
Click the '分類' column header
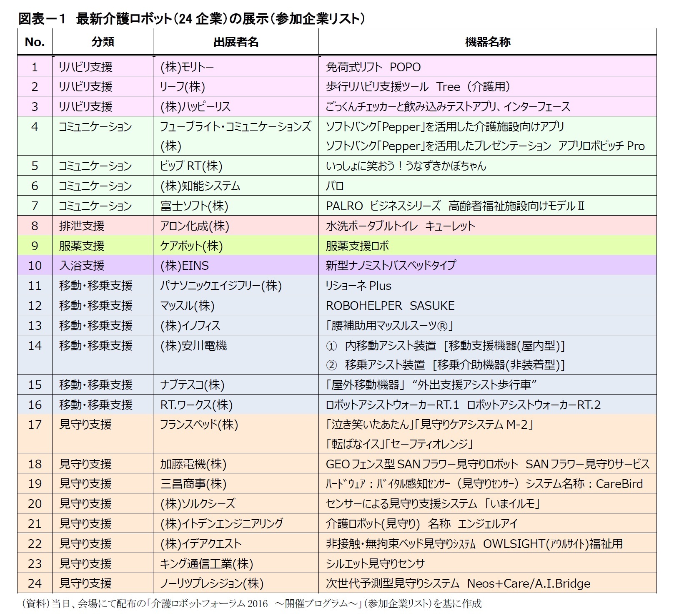[103, 42]
